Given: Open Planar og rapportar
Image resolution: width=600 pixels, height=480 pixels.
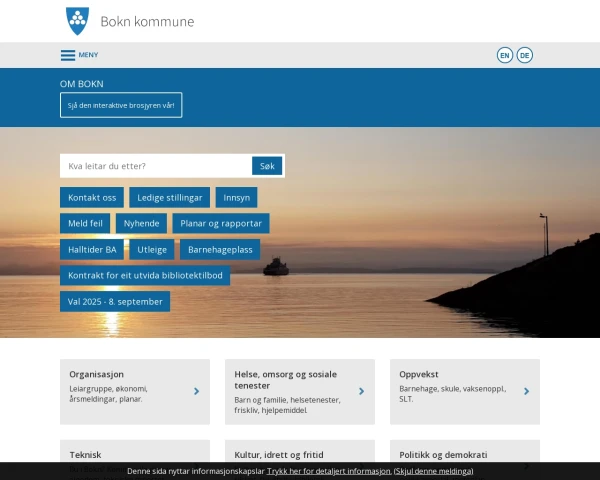Looking at the screenshot, I should (x=220, y=224).
